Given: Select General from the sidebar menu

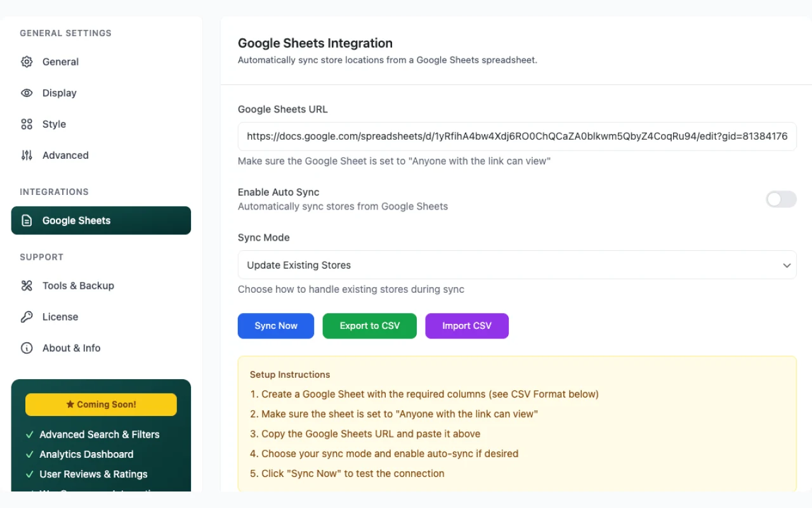Looking at the screenshot, I should [60, 62].
